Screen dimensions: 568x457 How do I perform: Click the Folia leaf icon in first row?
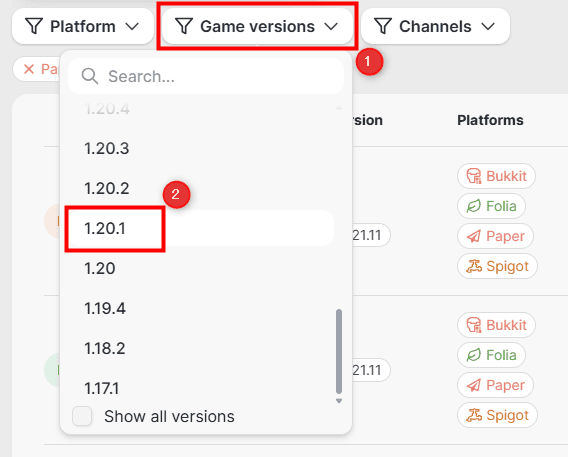click(x=473, y=206)
